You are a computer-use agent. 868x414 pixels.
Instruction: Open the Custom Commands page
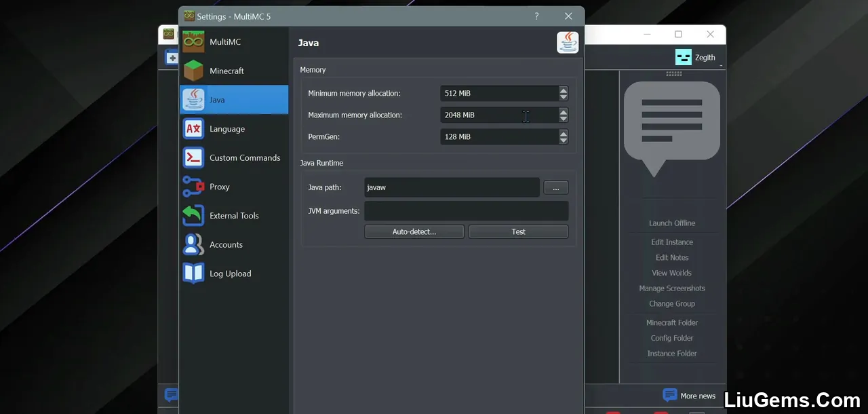(x=234, y=158)
